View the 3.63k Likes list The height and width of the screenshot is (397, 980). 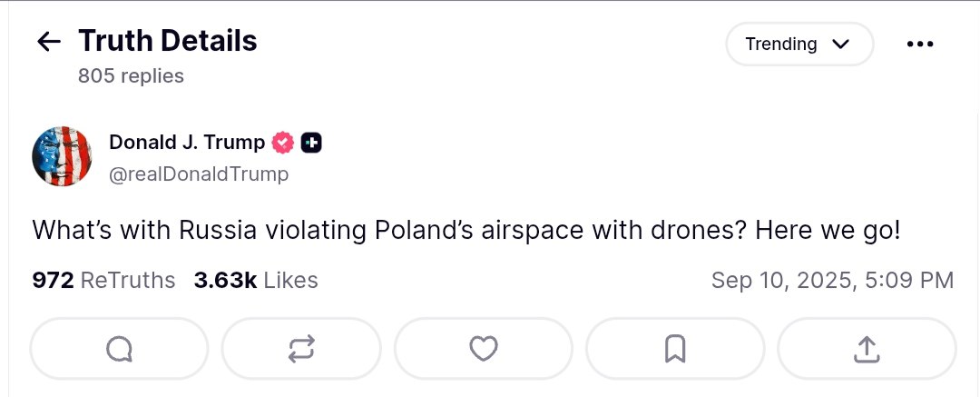(256, 281)
